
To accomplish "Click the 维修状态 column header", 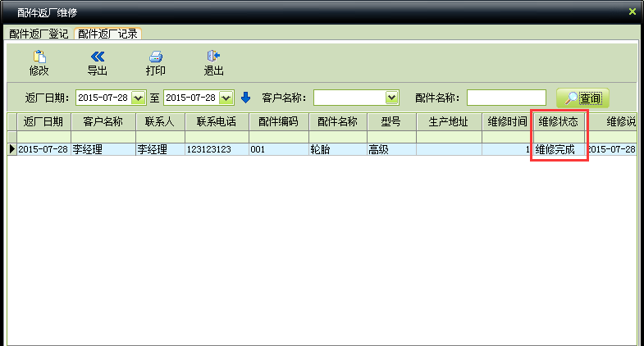I will pos(559,122).
